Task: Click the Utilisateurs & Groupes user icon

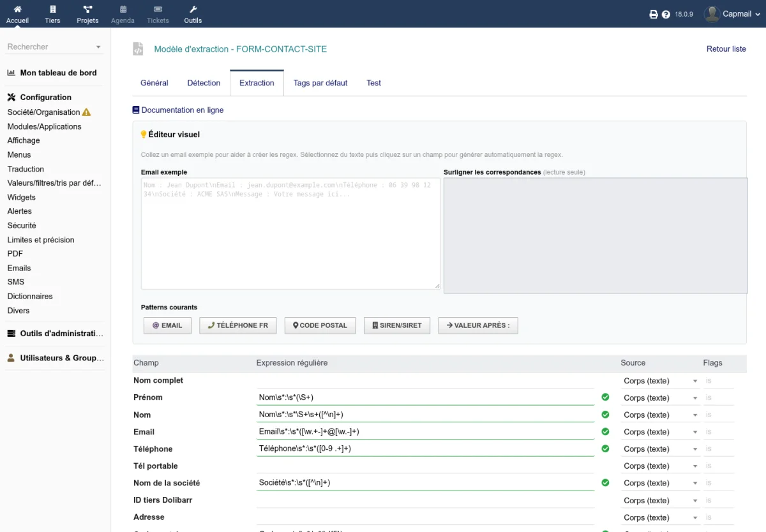Action: (x=11, y=358)
